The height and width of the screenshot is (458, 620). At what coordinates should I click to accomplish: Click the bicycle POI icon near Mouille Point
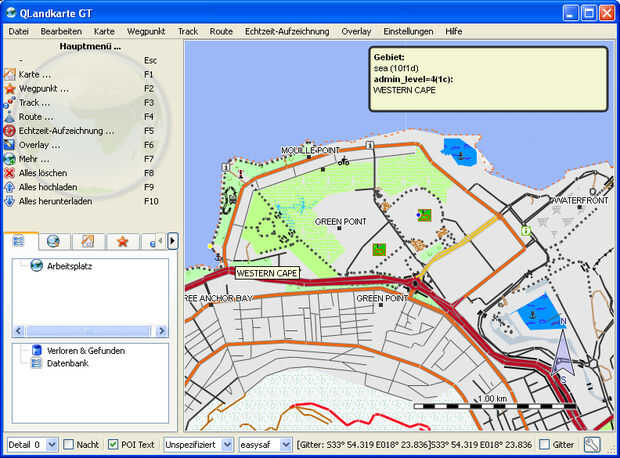click(x=343, y=162)
